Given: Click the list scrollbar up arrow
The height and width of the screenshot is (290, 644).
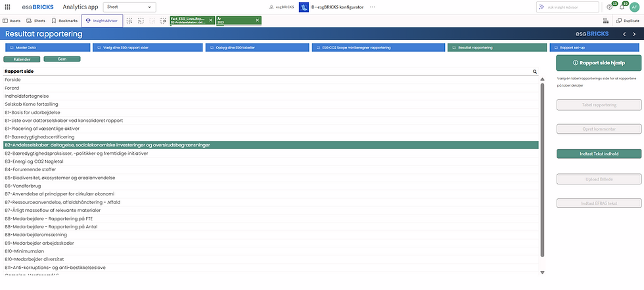Looking at the screenshot, I should point(542,79).
